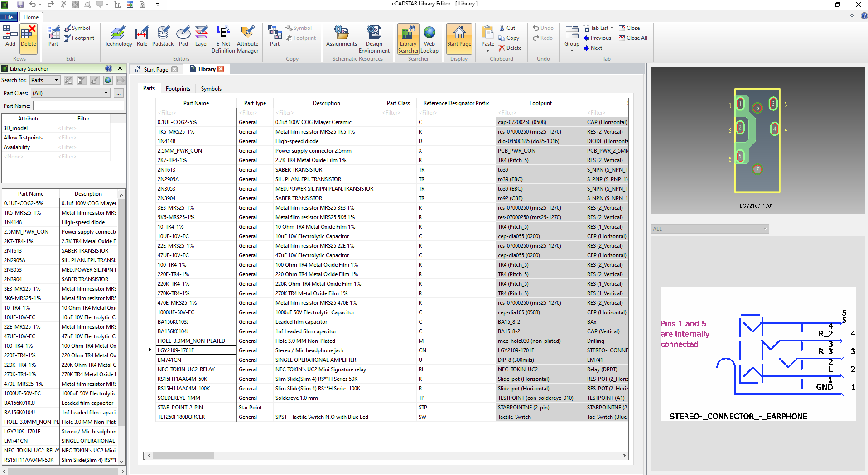Open Schematic Resources Assignments
This screenshot has height=475, width=868.
tap(341, 36)
